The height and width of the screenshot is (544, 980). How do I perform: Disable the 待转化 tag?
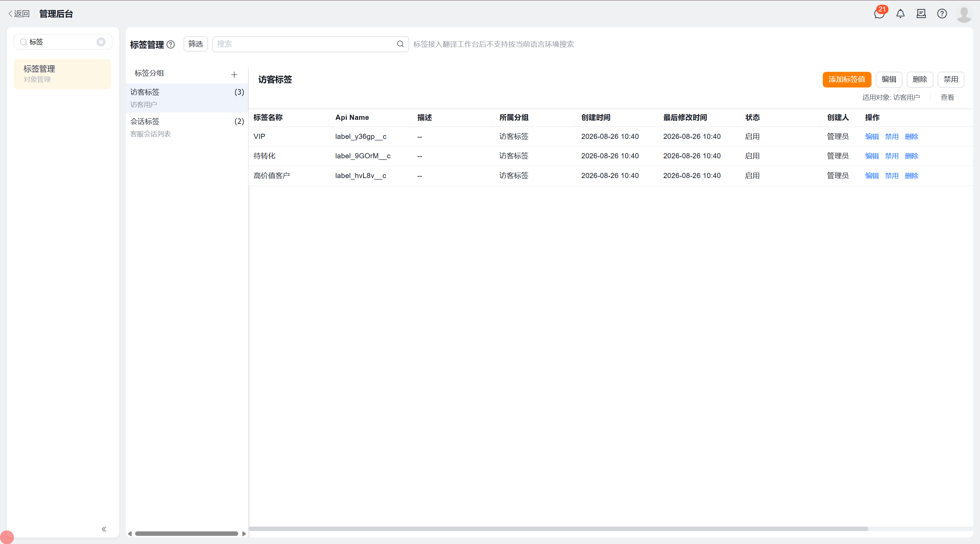tap(892, 156)
